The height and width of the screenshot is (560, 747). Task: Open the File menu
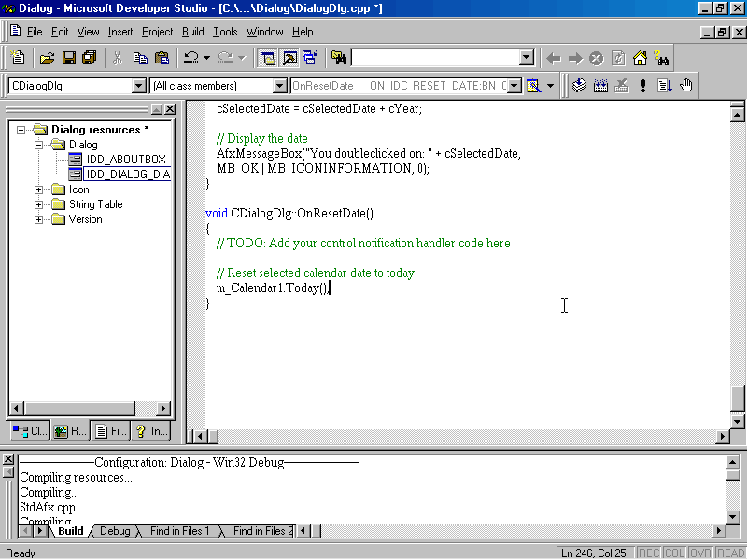click(35, 32)
